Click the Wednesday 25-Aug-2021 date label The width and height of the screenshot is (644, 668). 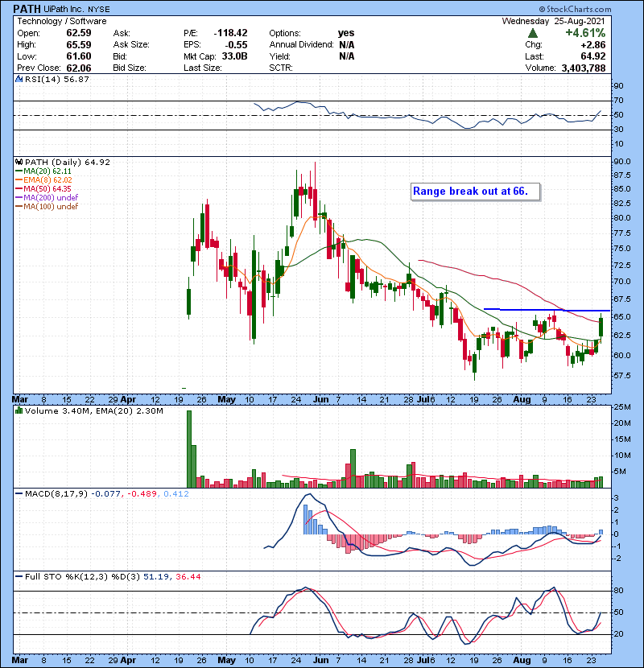click(553, 21)
